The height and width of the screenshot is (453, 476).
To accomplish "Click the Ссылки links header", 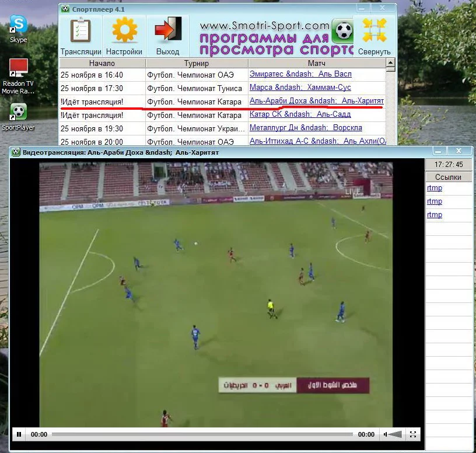I will [x=448, y=177].
